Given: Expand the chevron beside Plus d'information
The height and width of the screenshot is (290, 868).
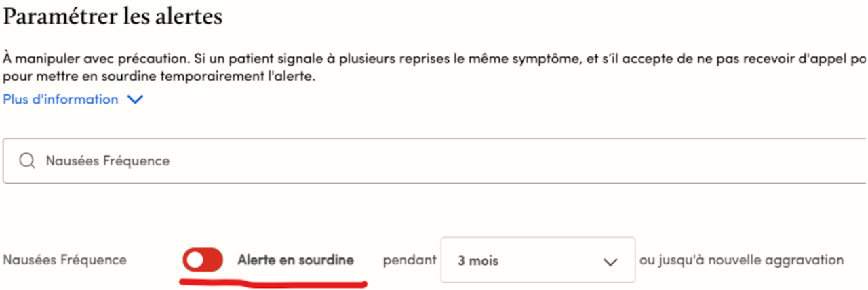Looking at the screenshot, I should pyautogui.click(x=135, y=100).
